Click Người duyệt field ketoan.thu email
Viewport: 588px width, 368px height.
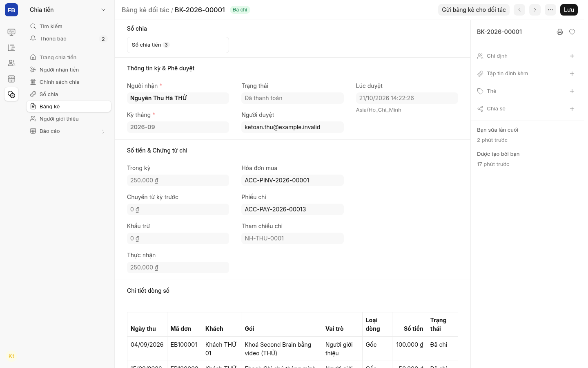click(292, 127)
